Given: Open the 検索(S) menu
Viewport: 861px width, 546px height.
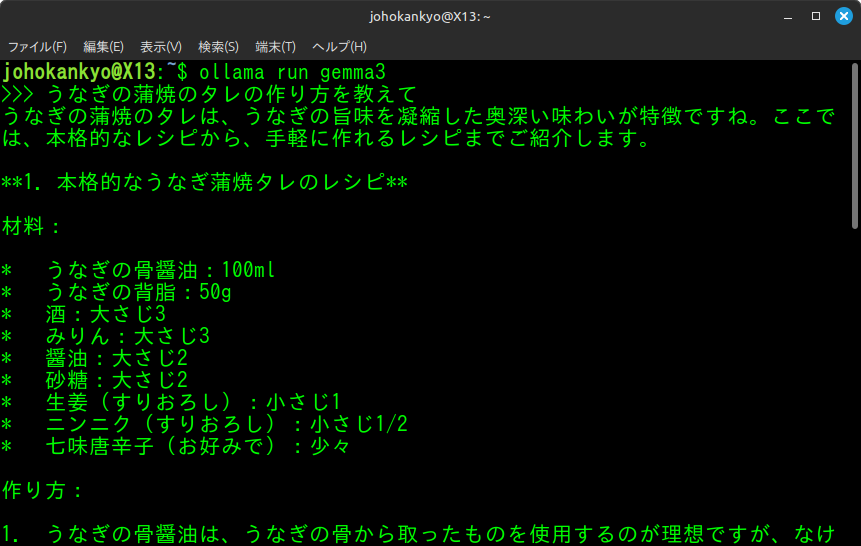Looking at the screenshot, I should [x=218, y=47].
